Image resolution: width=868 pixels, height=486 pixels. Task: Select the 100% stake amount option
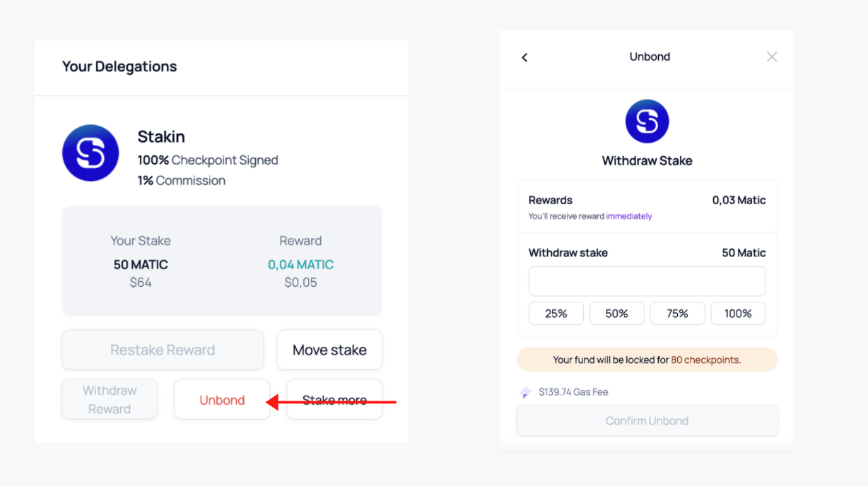pos(738,313)
